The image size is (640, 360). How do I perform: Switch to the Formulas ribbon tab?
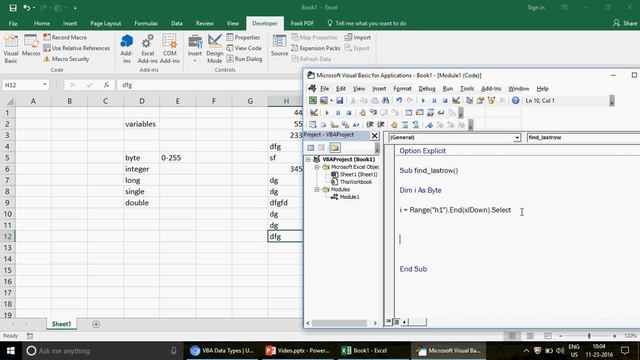[146, 23]
